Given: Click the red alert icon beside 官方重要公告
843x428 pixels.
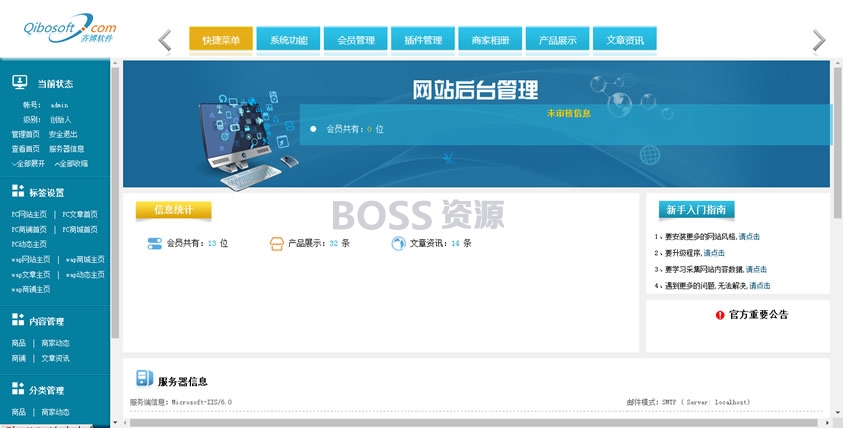Looking at the screenshot, I should pos(720,315).
